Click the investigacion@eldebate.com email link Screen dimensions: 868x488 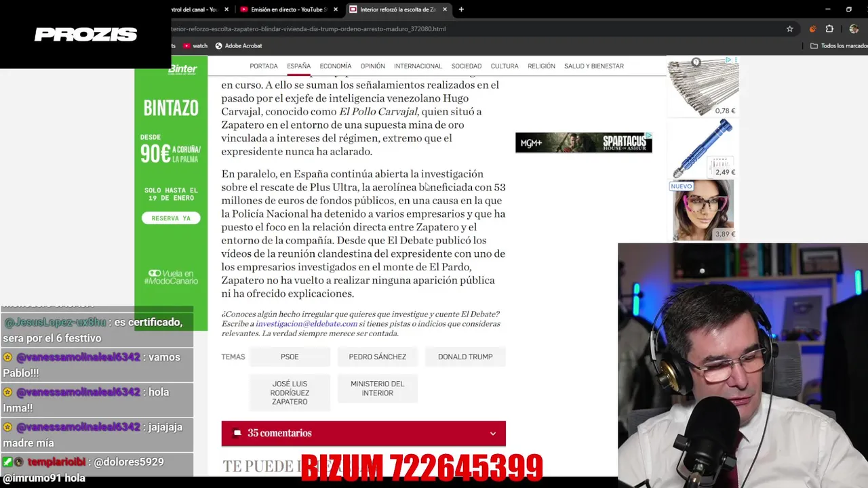click(307, 324)
